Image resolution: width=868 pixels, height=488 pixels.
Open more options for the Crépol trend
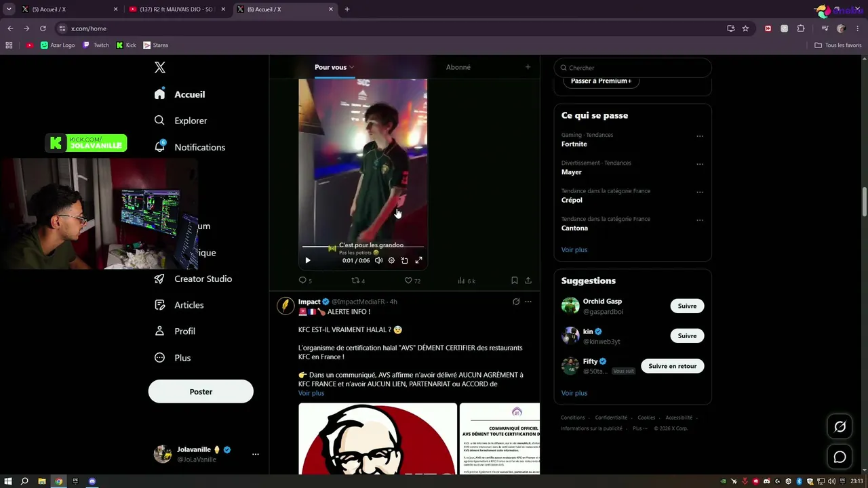[700, 192]
